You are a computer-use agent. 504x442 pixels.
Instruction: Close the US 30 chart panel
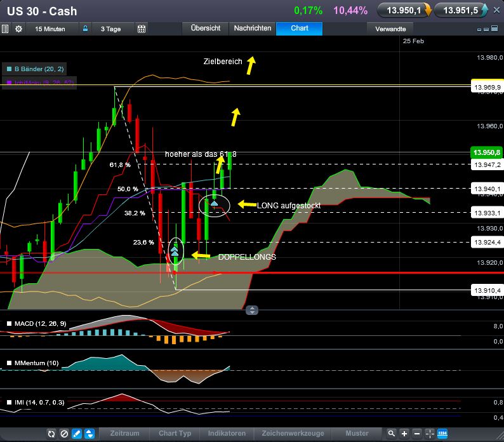[x=496, y=10]
